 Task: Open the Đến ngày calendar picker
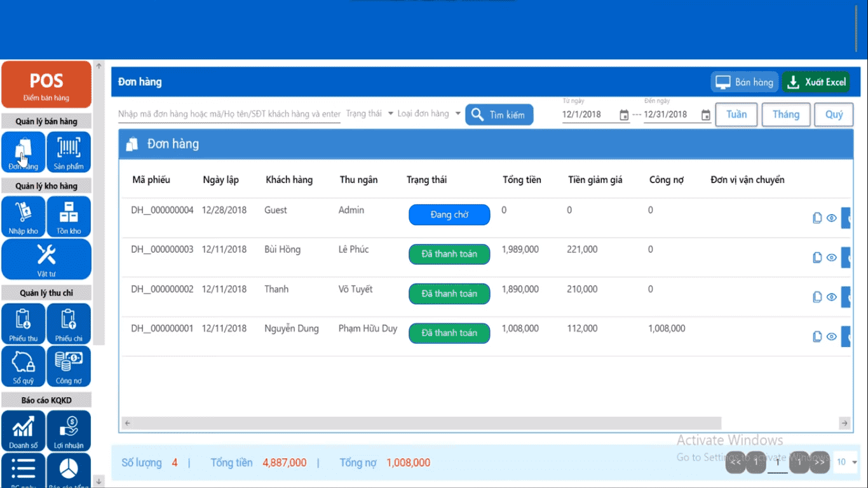706,115
